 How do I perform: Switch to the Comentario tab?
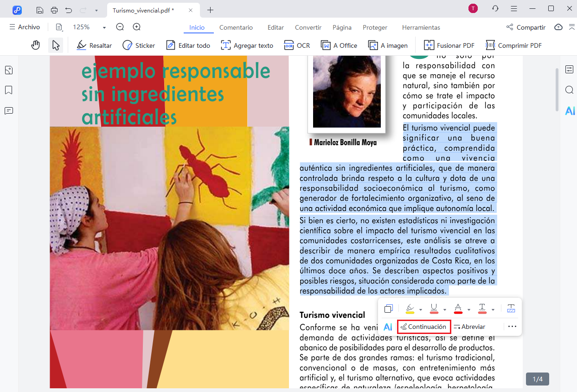click(236, 27)
